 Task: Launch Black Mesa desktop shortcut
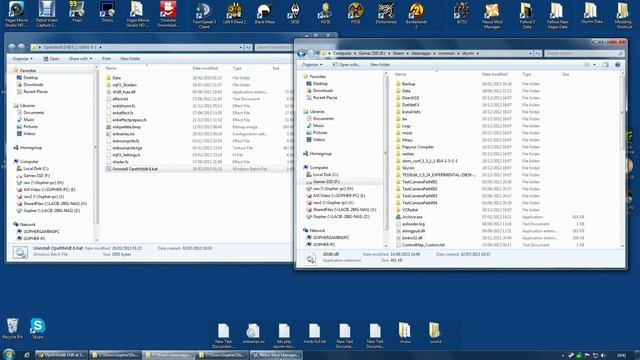coord(264,13)
